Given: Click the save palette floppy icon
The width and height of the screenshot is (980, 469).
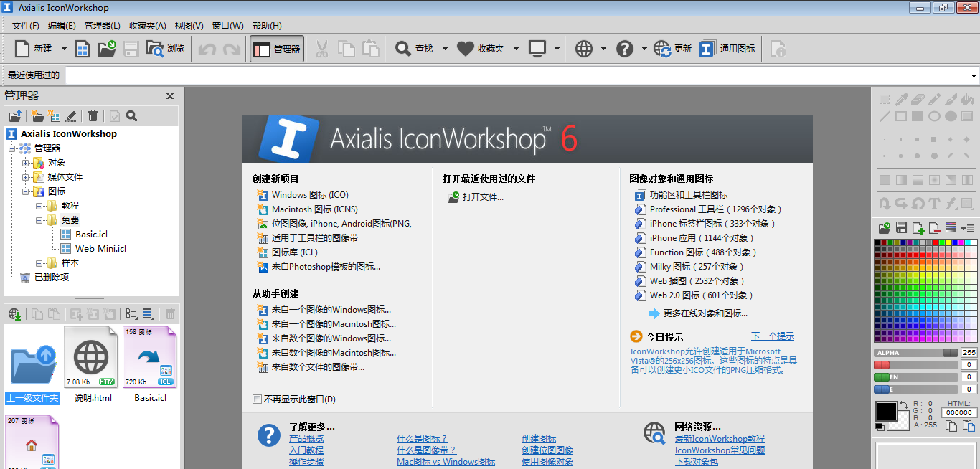Looking at the screenshot, I should tap(902, 228).
